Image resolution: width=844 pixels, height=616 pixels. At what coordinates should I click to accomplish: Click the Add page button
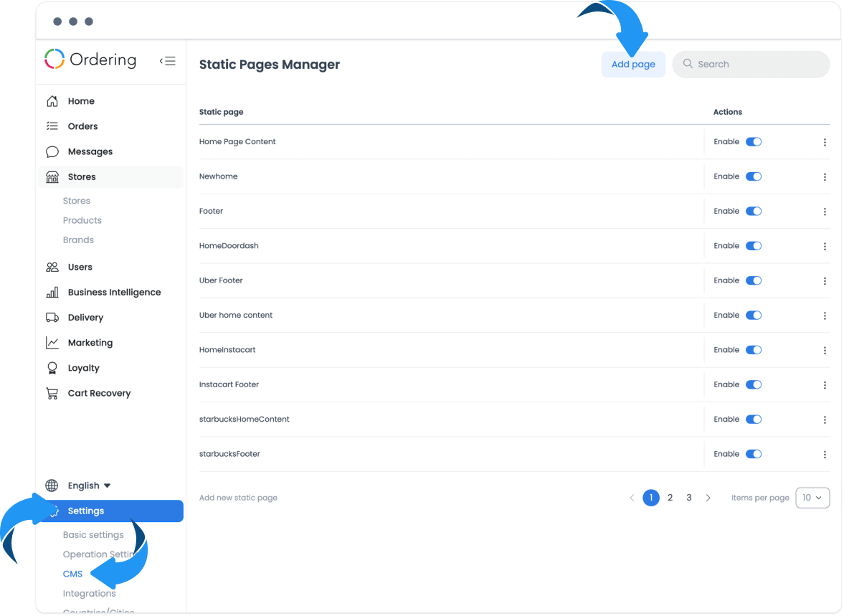633,64
